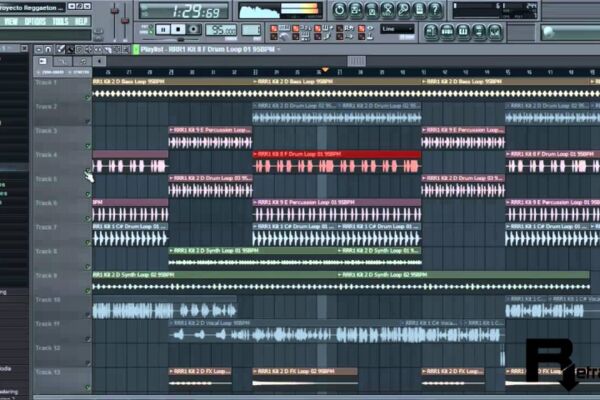Click the Track 12 label
The height and width of the screenshot is (400, 600).
point(48,348)
